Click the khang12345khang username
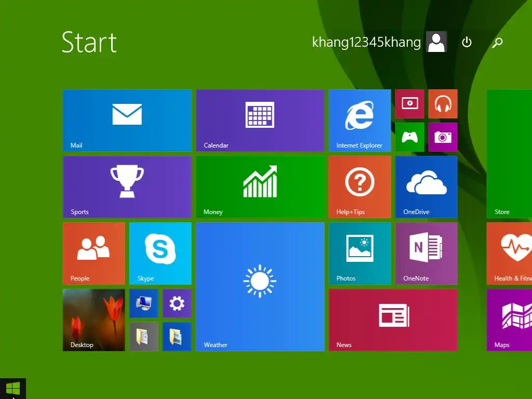This screenshot has height=399, width=532. point(366,42)
